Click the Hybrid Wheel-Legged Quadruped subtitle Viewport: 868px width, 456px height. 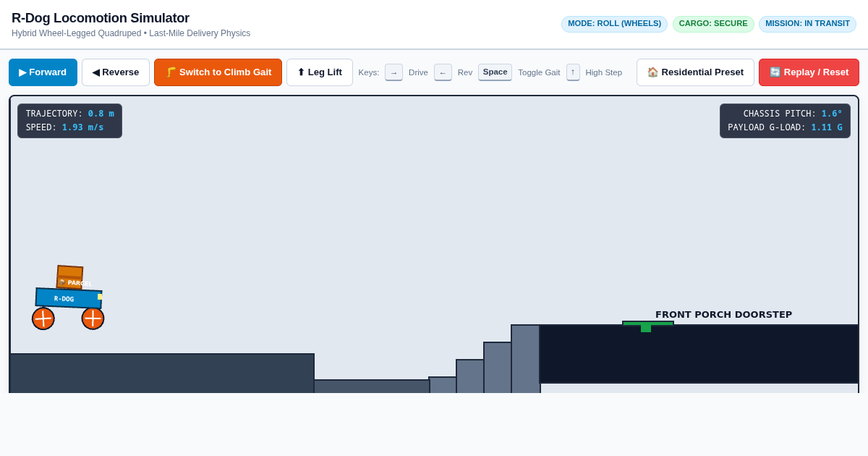[x=131, y=33]
